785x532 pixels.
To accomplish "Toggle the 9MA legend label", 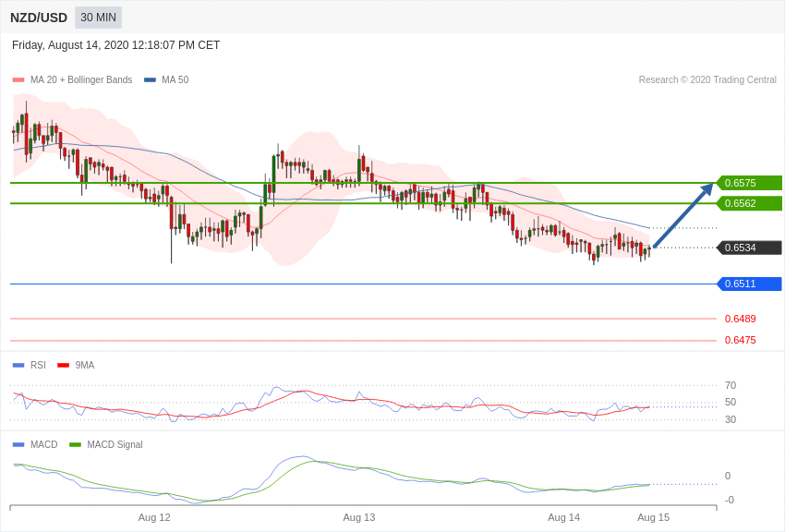I will pyautogui.click(x=85, y=366).
